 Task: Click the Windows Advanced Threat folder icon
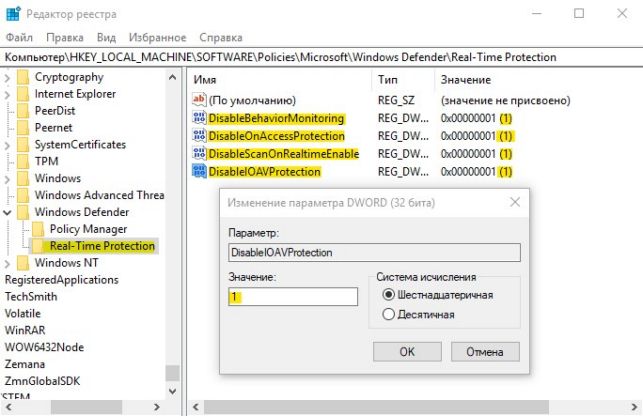point(23,195)
